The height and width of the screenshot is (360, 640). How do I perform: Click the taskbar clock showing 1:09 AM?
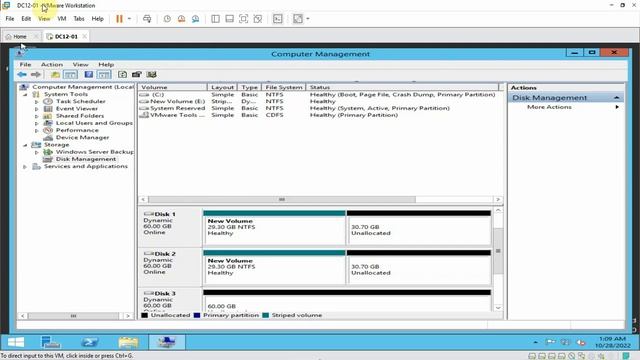[613, 342]
